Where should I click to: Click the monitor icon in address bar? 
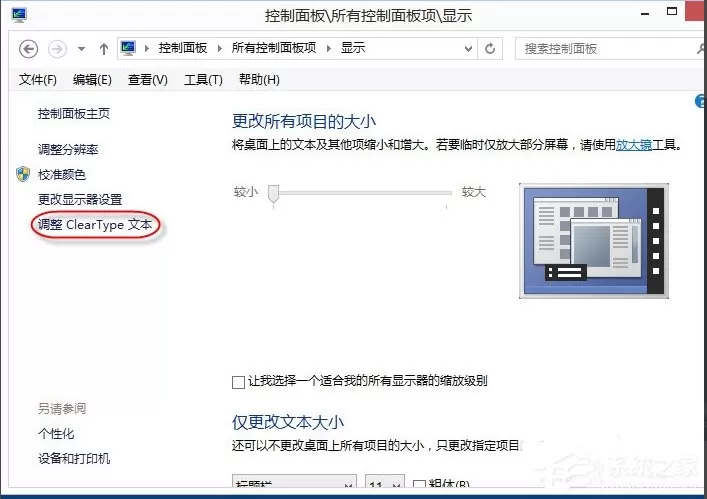coord(128,48)
